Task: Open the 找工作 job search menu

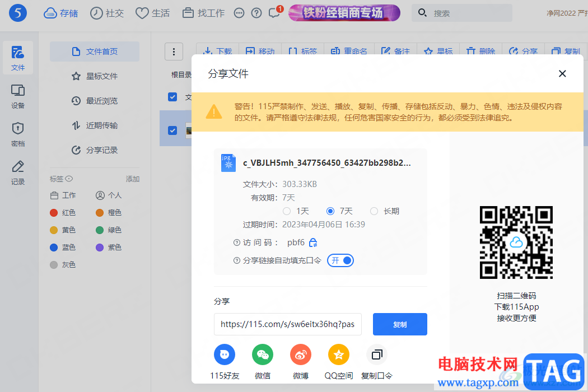Action: pos(203,13)
